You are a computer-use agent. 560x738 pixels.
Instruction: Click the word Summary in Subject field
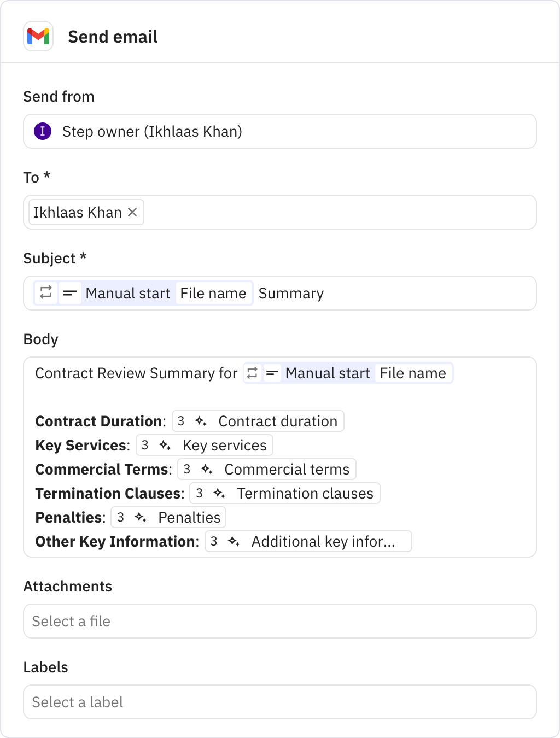pyautogui.click(x=291, y=294)
